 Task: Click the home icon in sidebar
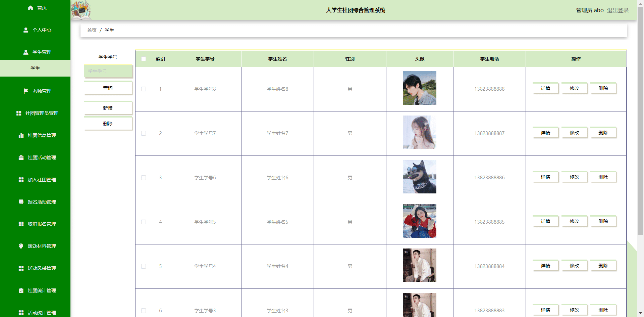[x=31, y=8]
